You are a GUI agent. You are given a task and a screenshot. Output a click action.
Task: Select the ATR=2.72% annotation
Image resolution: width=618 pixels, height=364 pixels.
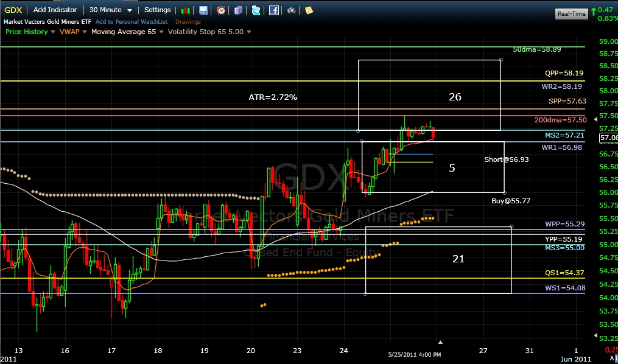pos(273,97)
